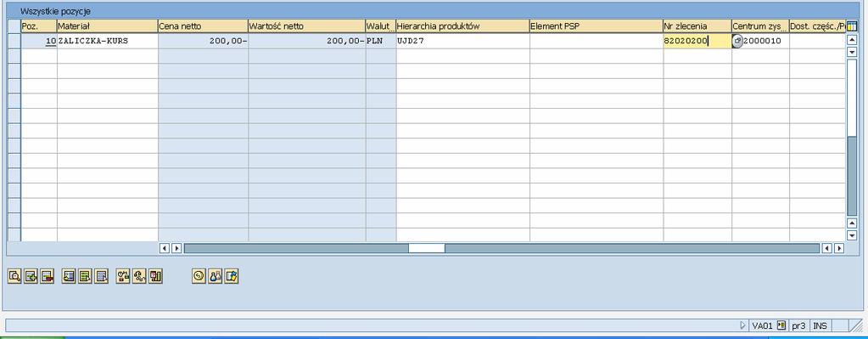Click the Centrum zys column header
868x339 pixels.
click(760, 26)
